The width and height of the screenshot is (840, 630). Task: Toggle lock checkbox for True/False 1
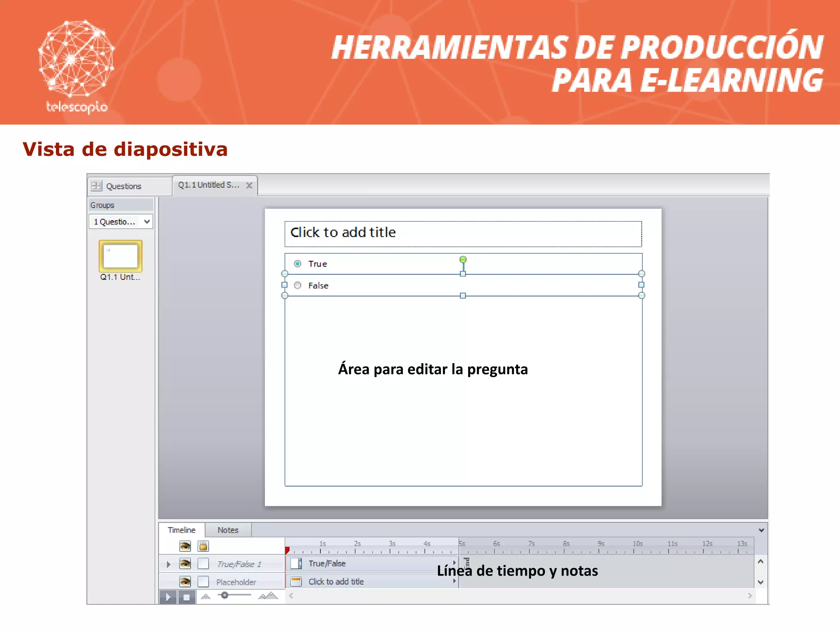pyautogui.click(x=203, y=564)
